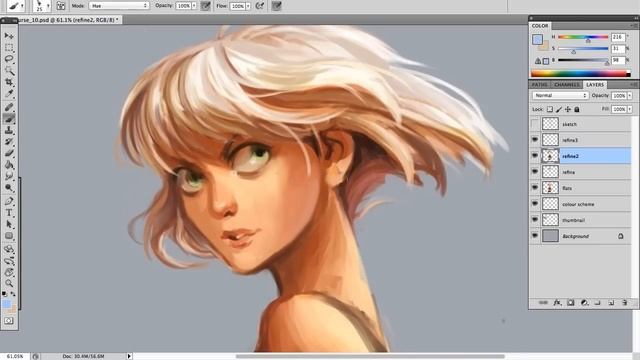Click the Delete layer trash icon
640x360 pixels.
(624, 302)
